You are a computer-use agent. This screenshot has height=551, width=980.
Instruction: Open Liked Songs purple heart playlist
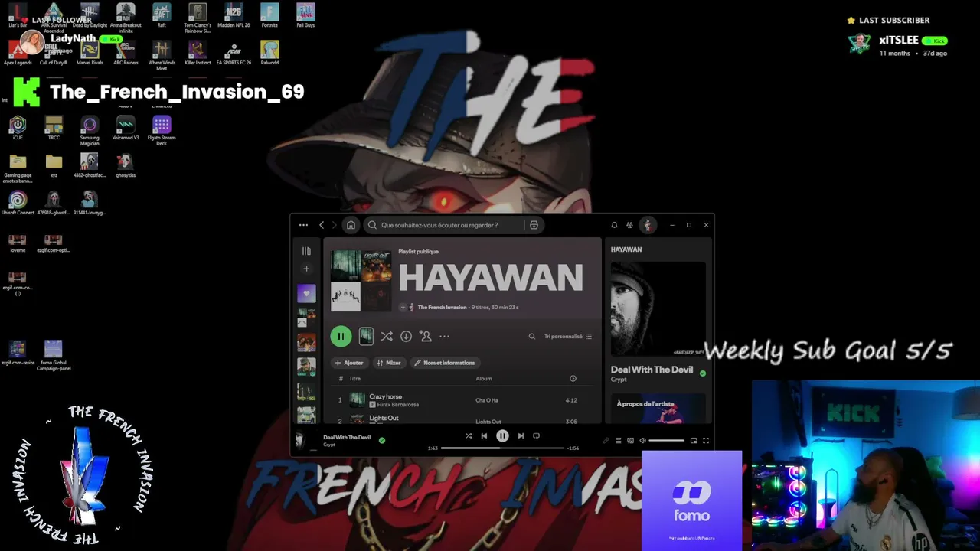(306, 293)
